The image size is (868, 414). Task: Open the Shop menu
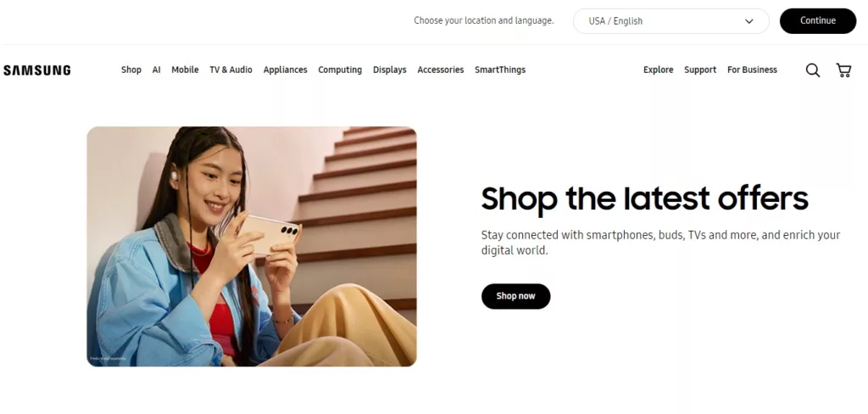pos(131,70)
